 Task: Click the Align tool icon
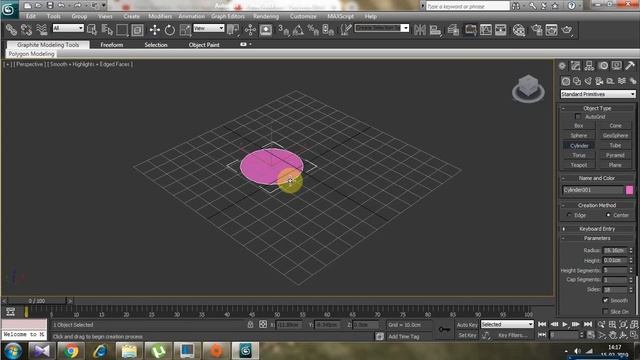coord(436,30)
